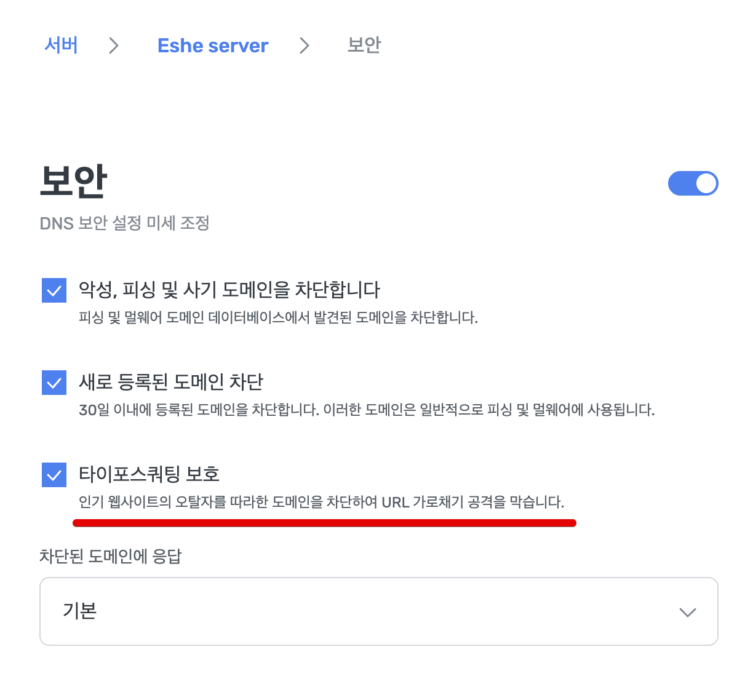
Task: Open the dropdown below 차단된 도메인에 응답 label
Action: [378, 612]
